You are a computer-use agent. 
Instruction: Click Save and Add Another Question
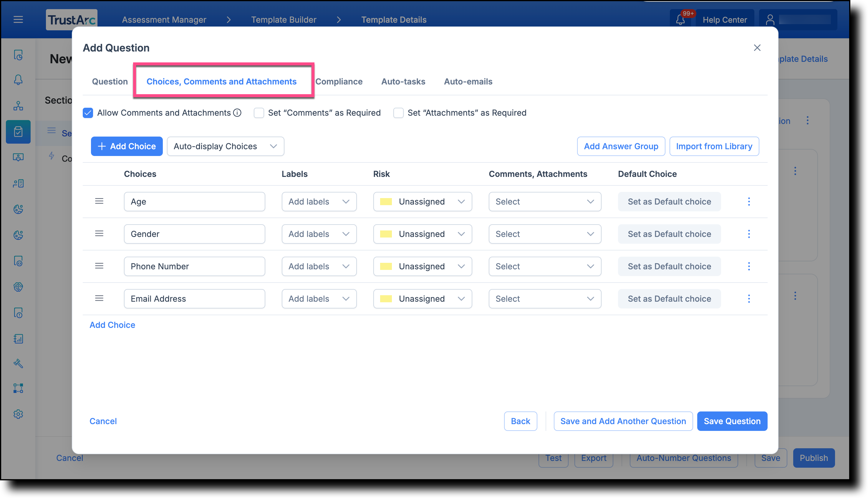(x=623, y=421)
